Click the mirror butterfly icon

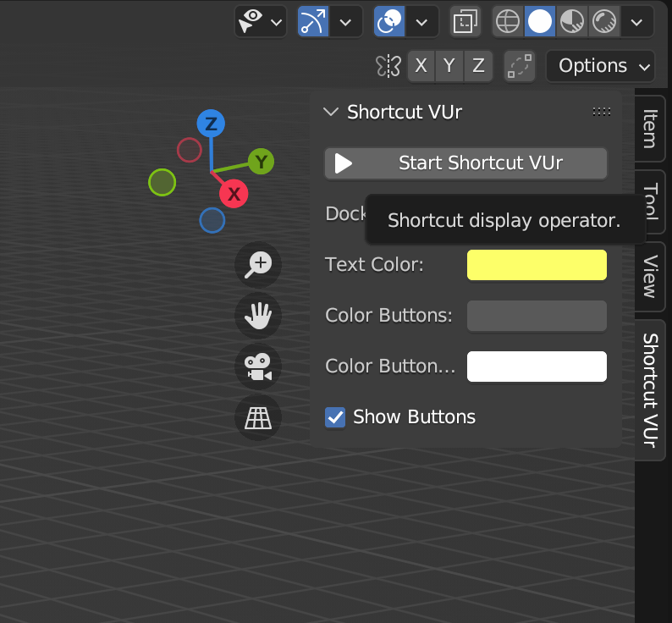click(388, 66)
